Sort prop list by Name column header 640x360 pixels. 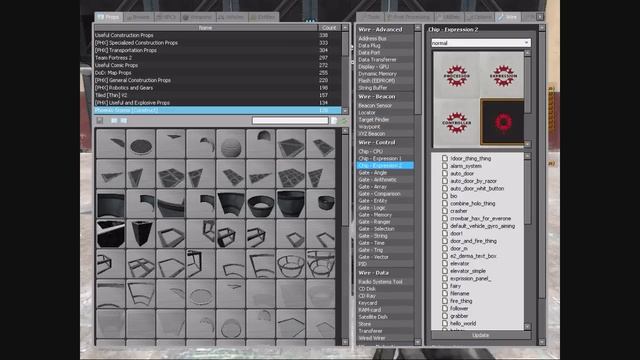pyautogui.click(x=206, y=27)
